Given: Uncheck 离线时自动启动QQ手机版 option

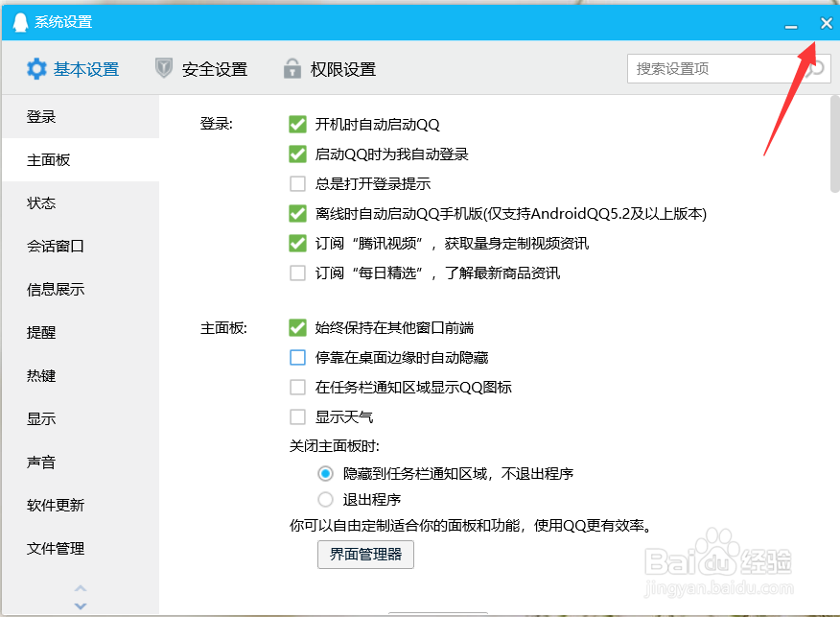Looking at the screenshot, I should click(297, 213).
